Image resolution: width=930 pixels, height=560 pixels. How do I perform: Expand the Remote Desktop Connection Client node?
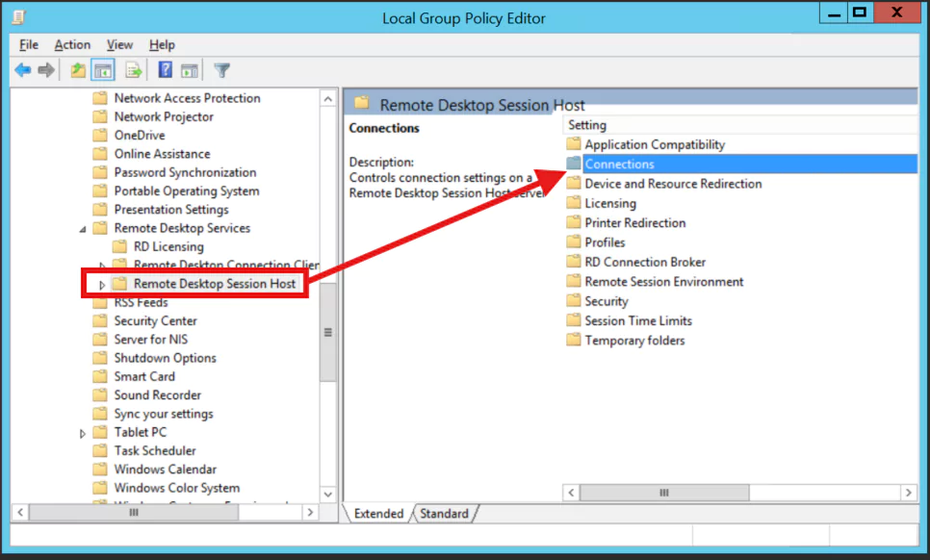click(x=102, y=265)
